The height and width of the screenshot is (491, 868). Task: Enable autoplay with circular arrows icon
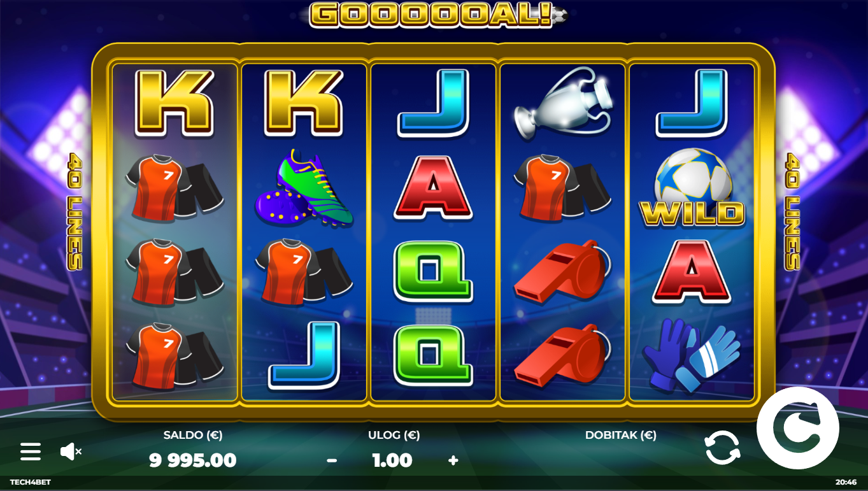pos(723,448)
